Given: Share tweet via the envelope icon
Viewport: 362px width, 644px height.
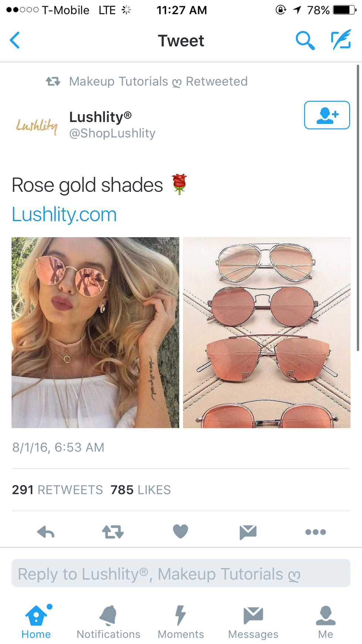Looking at the screenshot, I should (248, 532).
